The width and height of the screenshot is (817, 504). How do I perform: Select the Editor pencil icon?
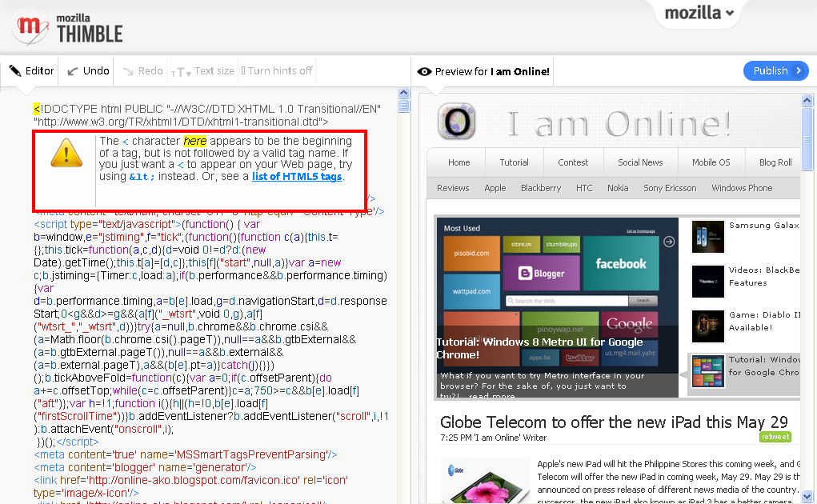click(x=14, y=70)
